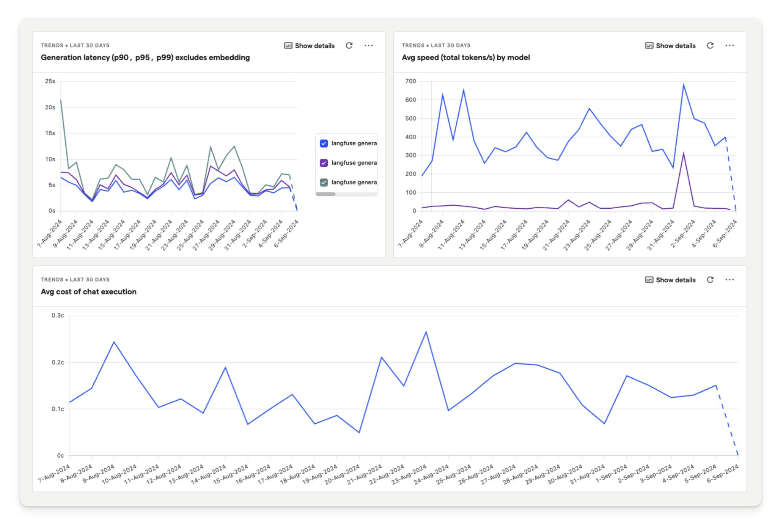Image resolution: width=783 pixels, height=532 pixels.
Task: Open Show details for Generation latency
Action: click(314, 46)
